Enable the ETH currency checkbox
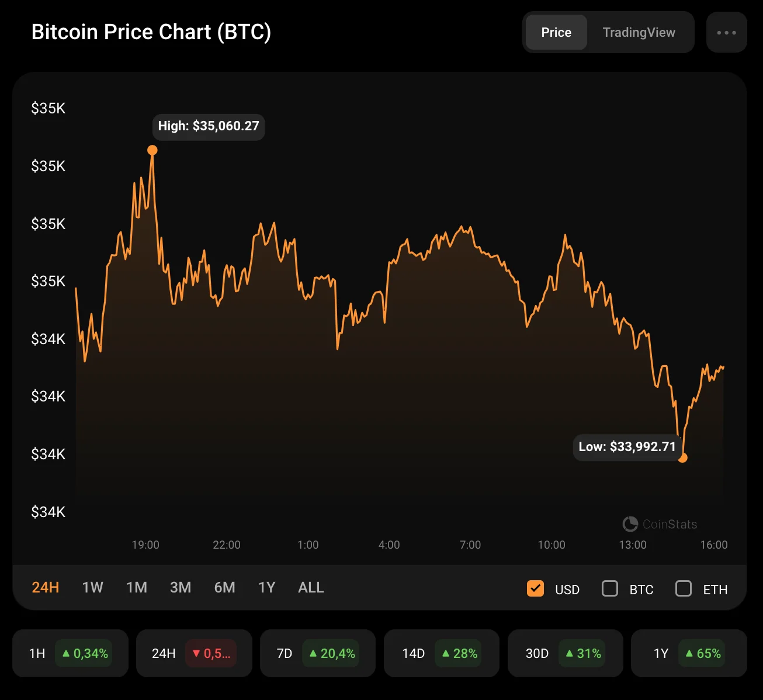Image resolution: width=763 pixels, height=700 pixels. (x=684, y=588)
